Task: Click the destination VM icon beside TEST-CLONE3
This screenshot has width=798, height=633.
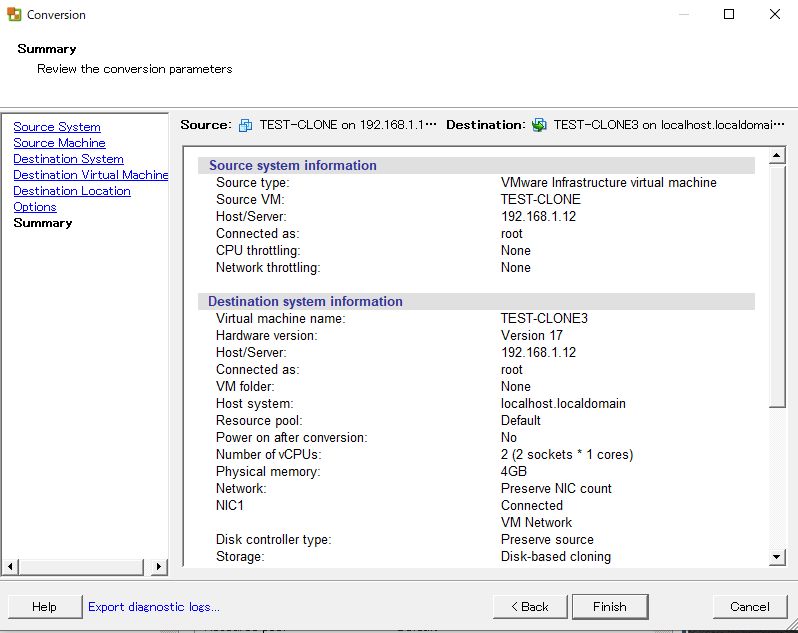Action: pyautogui.click(x=539, y=125)
